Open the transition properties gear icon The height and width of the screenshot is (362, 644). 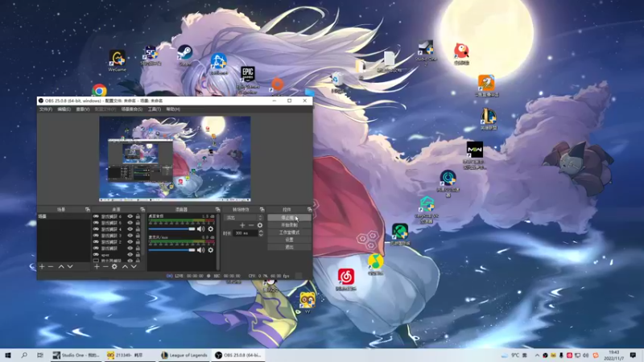(260, 225)
